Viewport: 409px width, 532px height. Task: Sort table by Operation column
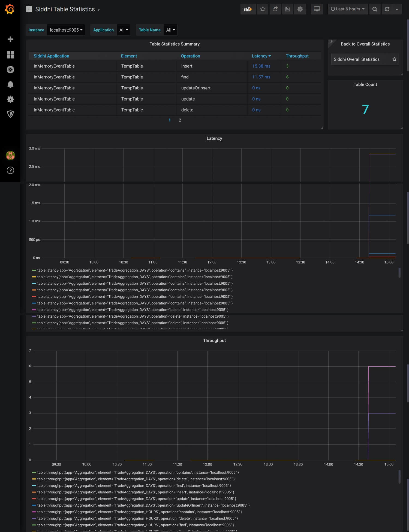190,56
